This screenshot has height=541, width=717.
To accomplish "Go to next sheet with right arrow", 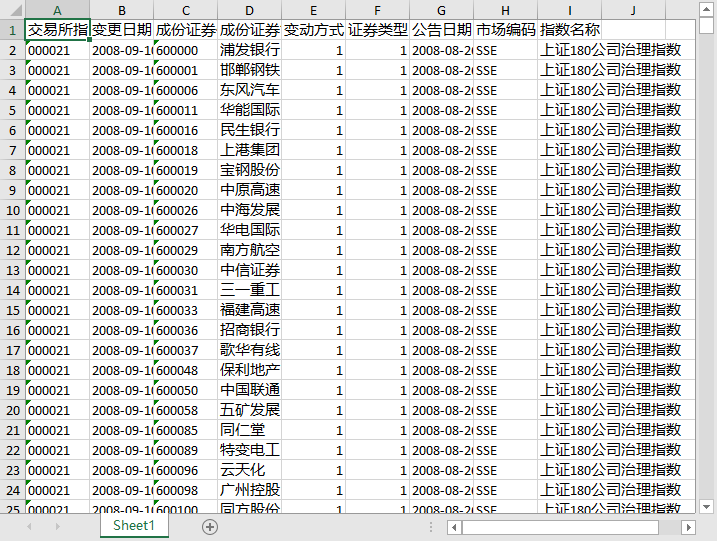I will (x=58, y=527).
